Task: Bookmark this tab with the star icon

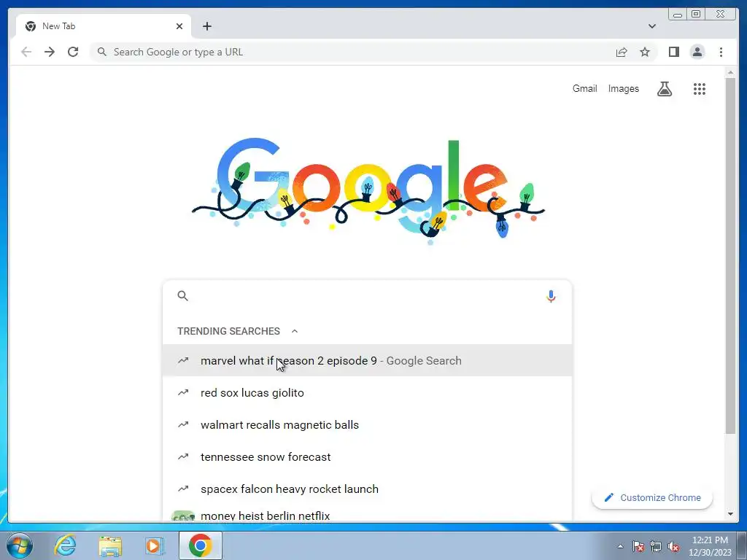Action: (645, 52)
